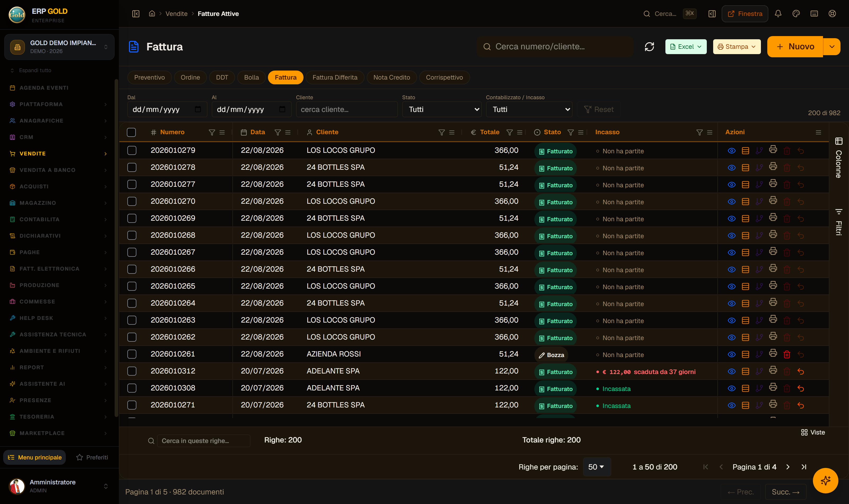Click the branch icon for invoice 2026010270
Viewport: 849px width, 504px height.
pos(759,201)
